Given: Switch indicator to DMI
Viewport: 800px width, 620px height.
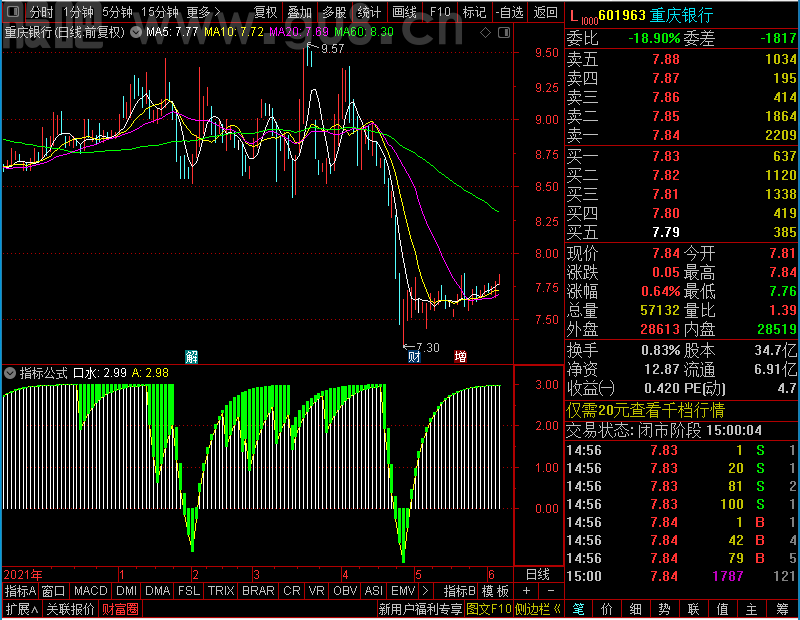Looking at the screenshot, I should [x=126, y=591].
